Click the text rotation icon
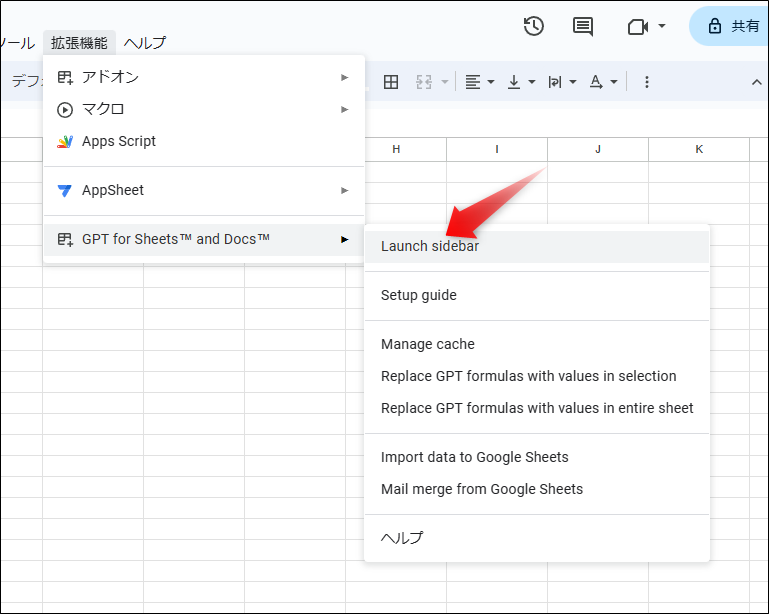The height and width of the screenshot is (614, 769). (x=596, y=82)
